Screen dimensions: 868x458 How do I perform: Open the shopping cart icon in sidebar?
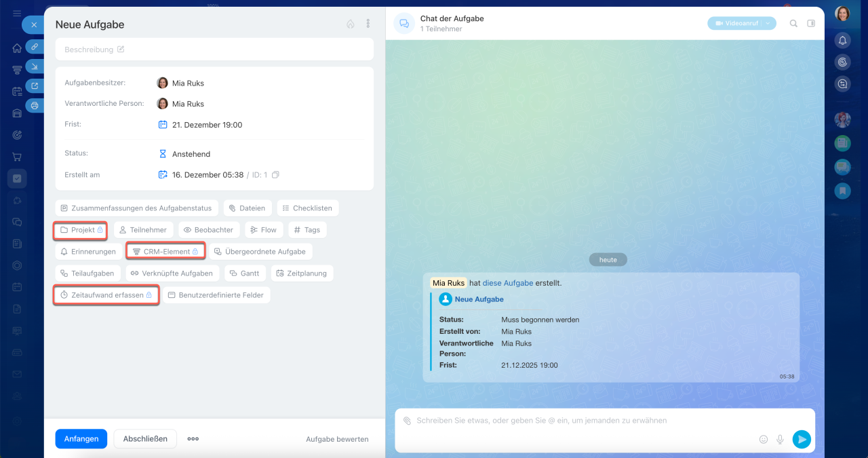pyautogui.click(x=17, y=157)
